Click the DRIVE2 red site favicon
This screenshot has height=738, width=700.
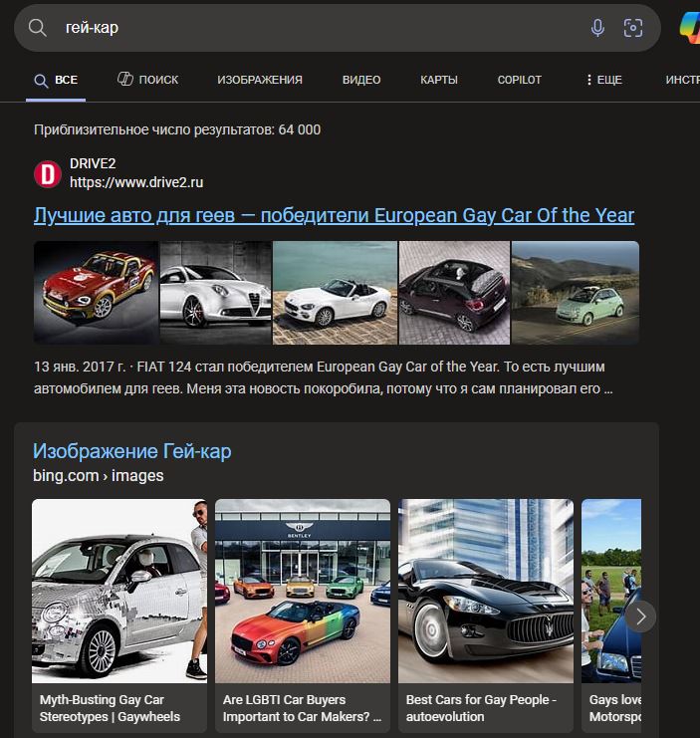(x=48, y=174)
